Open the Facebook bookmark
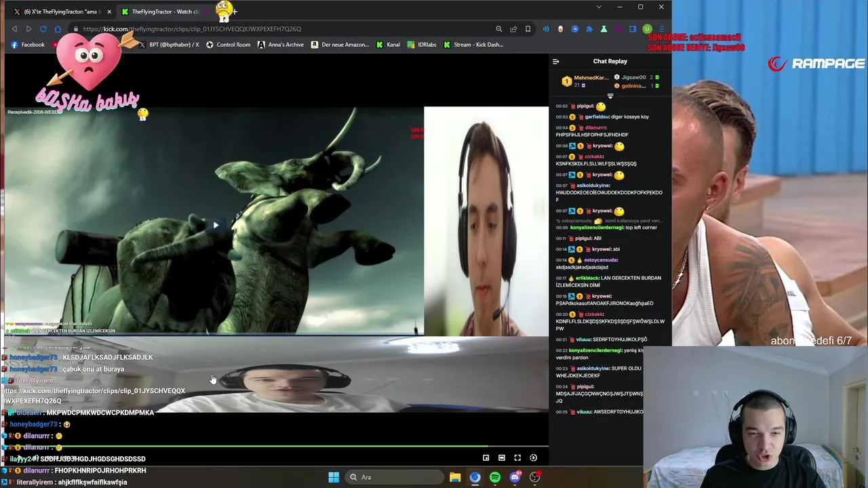868x488 pixels. (28, 45)
